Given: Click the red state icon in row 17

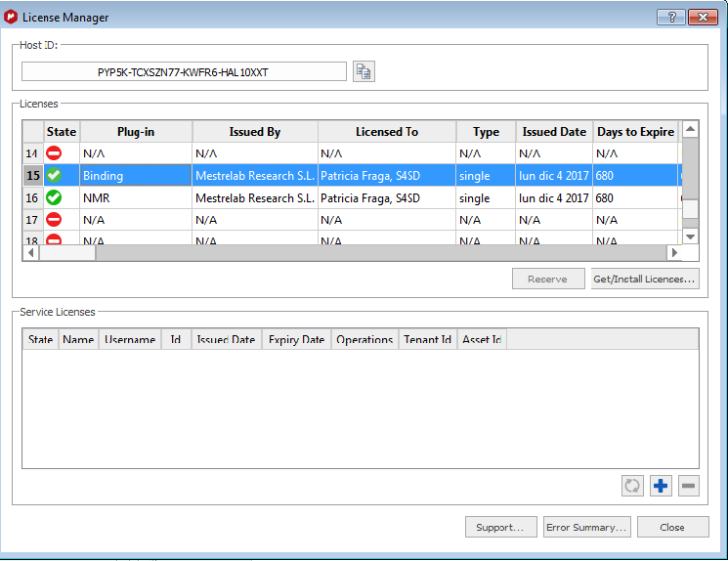Looking at the screenshot, I should (x=55, y=220).
